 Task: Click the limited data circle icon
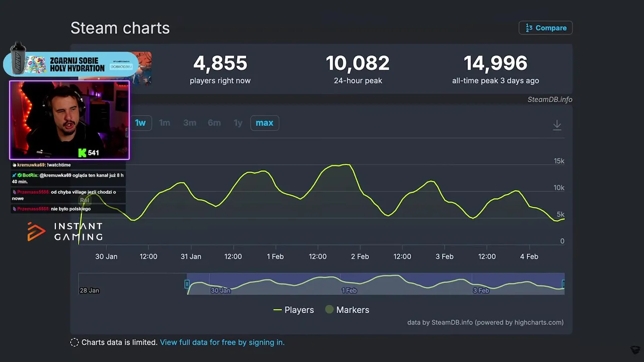pos(74,342)
